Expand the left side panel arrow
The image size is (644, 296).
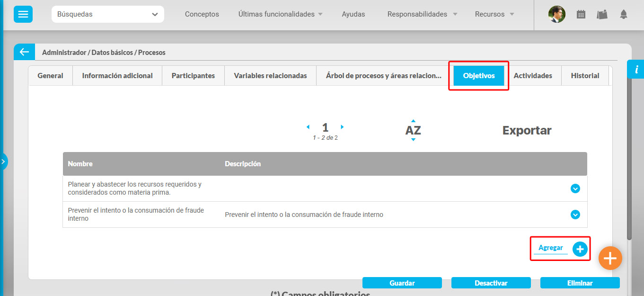pos(3,161)
